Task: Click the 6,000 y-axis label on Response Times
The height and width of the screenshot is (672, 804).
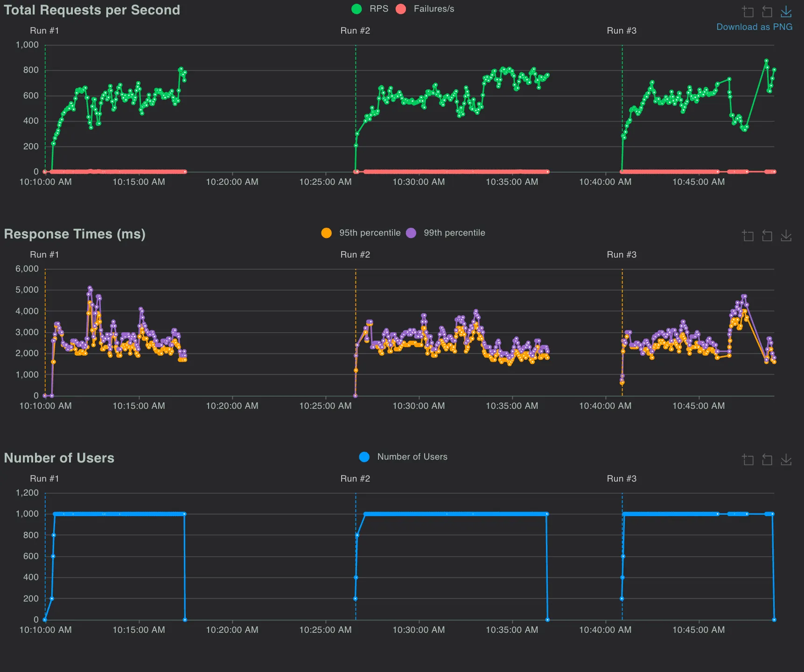Action: (27, 269)
